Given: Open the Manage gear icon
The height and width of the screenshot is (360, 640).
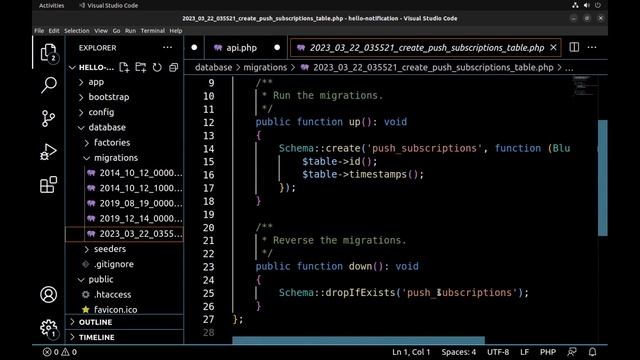Looking at the screenshot, I should pos(49,328).
